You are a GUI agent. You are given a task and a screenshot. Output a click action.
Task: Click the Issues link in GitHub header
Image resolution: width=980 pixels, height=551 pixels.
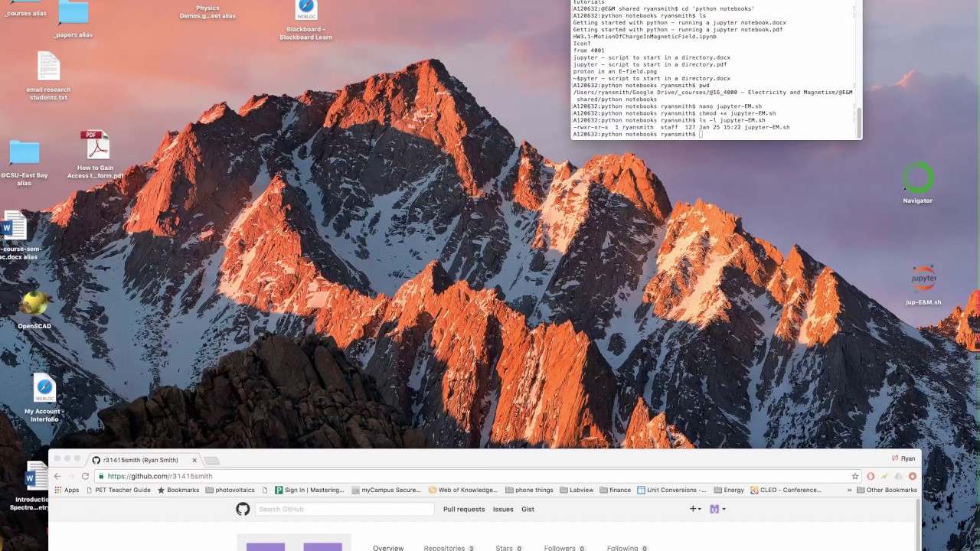click(503, 509)
